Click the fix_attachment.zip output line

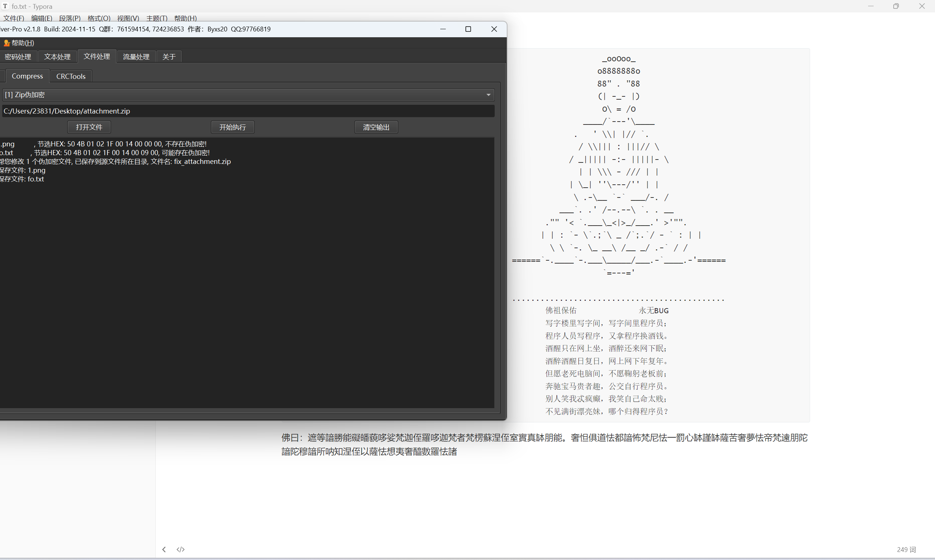[x=115, y=161]
